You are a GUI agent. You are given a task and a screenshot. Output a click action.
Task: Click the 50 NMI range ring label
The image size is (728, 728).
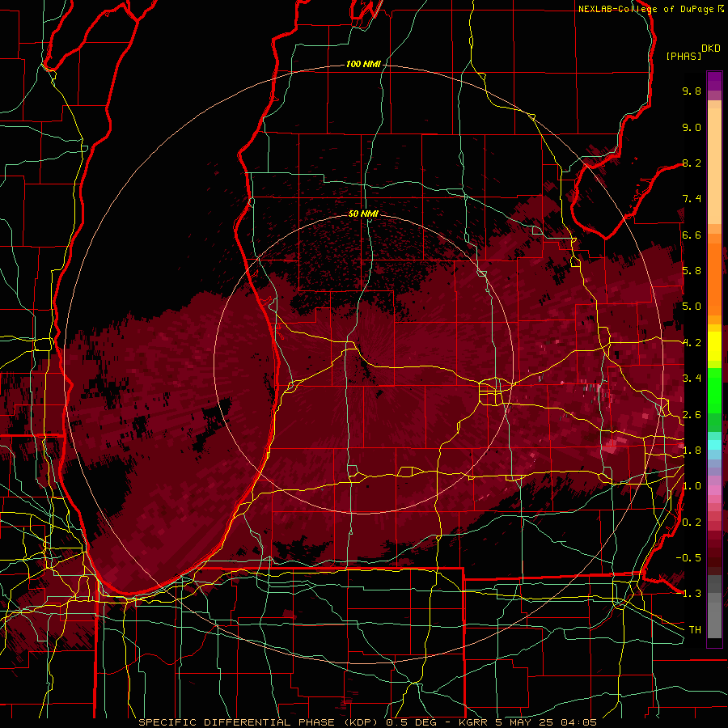(x=363, y=214)
